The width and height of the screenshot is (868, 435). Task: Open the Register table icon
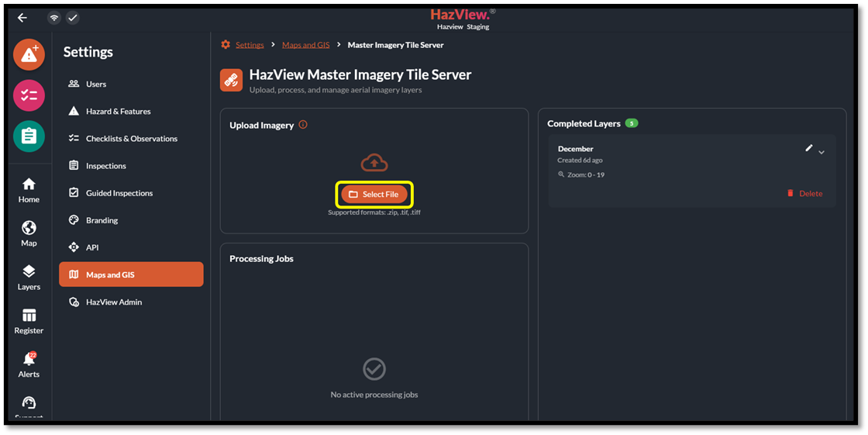[29, 321]
